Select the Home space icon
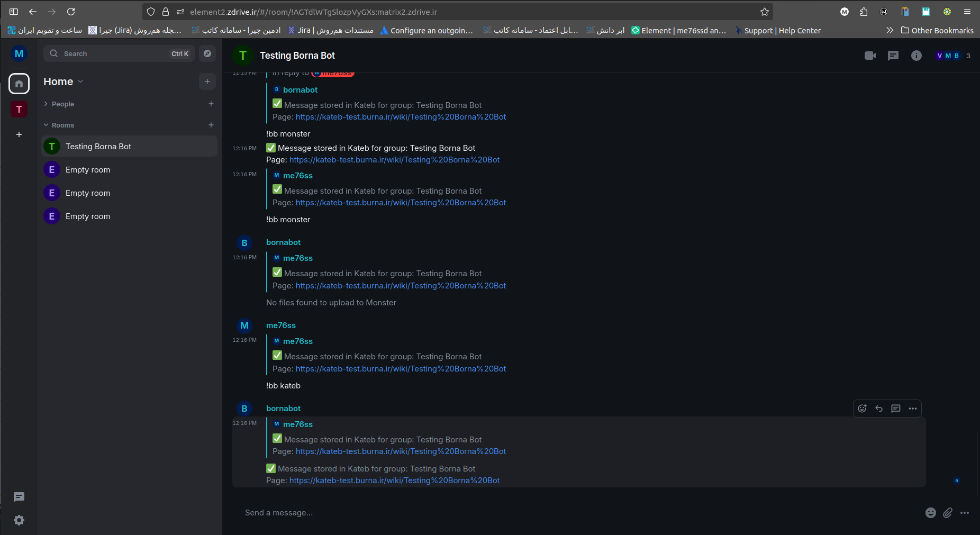This screenshot has height=535, width=980. pyautogui.click(x=19, y=84)
